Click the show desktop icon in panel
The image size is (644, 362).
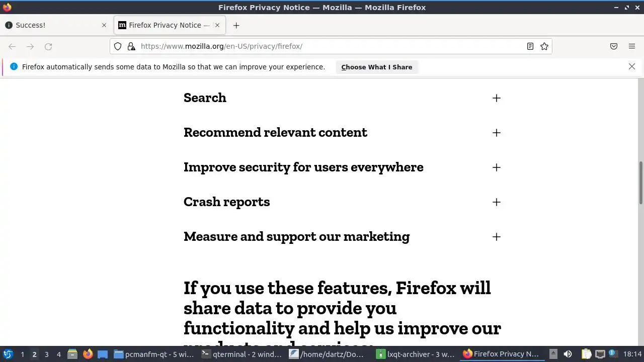(x=103, y=354)
